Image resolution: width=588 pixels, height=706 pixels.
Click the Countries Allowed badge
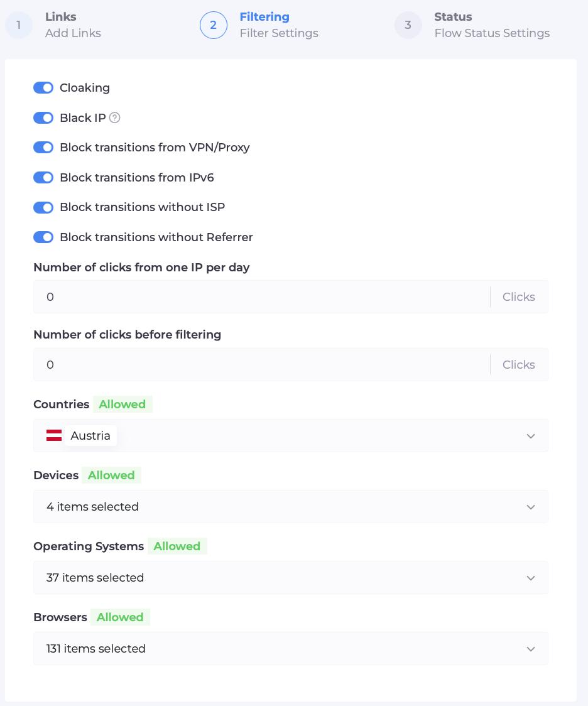point(122,405)
